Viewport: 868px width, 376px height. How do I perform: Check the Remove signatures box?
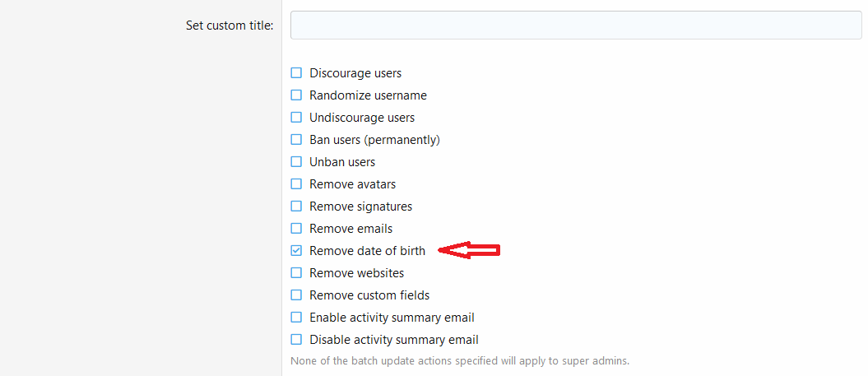pyautogui.click(x=297, y=207)
